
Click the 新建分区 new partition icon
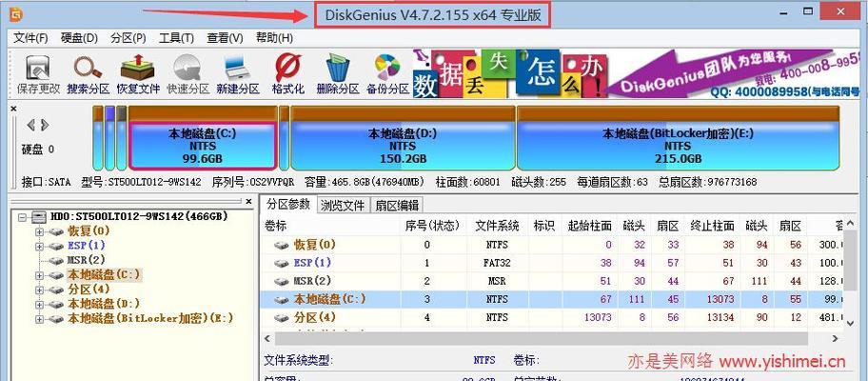(238, 74)
